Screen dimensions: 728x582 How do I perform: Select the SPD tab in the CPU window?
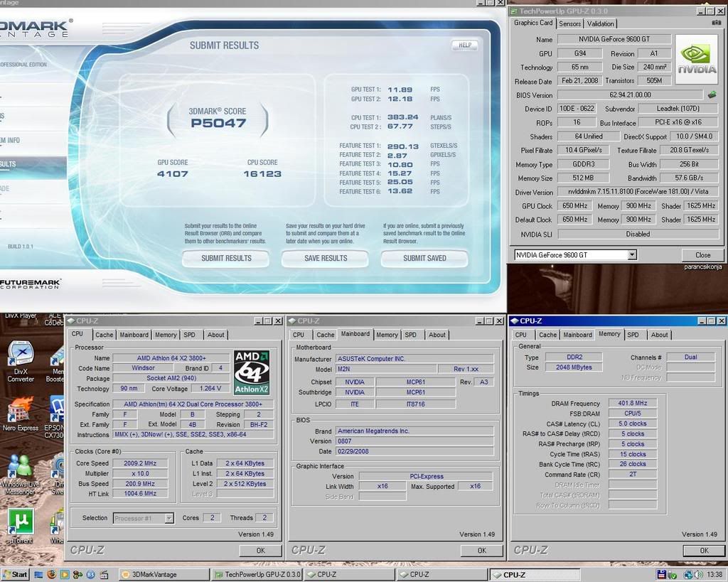(189, 335)
